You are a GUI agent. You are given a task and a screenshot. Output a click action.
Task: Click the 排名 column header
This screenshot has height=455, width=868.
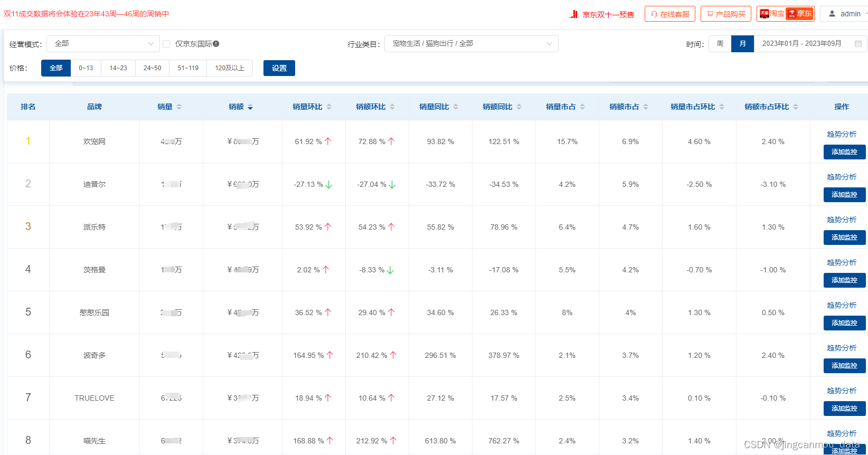pos(28,107)
